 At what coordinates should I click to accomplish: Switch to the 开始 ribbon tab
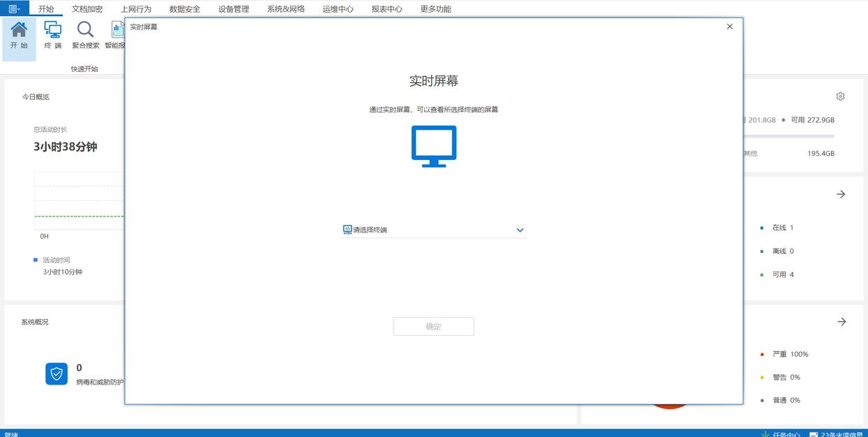pyautogui.click(x=46, y=9)
